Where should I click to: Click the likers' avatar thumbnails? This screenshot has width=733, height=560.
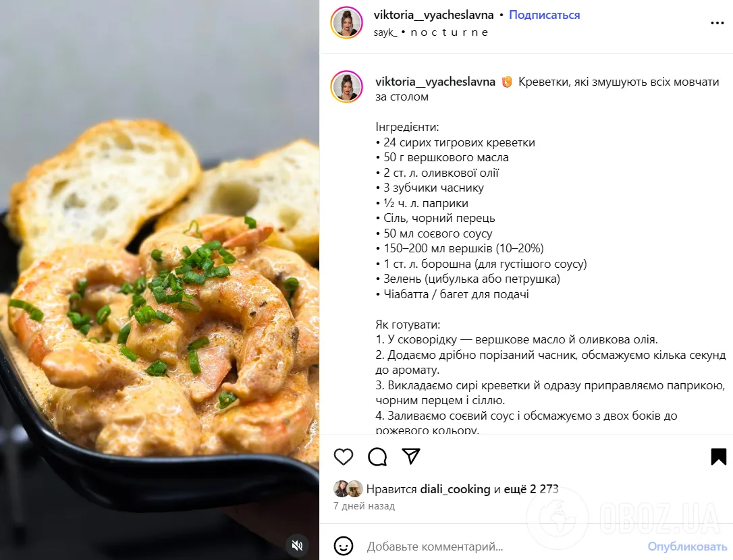(348, 488)
